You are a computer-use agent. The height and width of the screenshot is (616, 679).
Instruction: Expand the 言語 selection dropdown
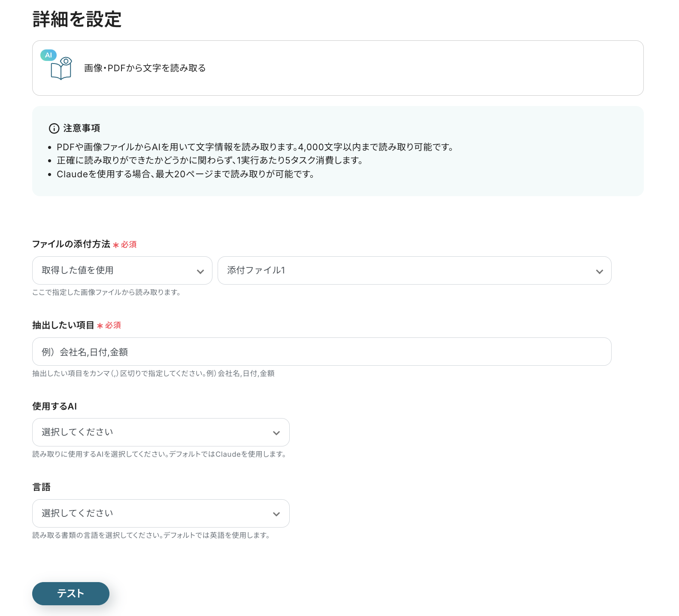coord(161,513)
